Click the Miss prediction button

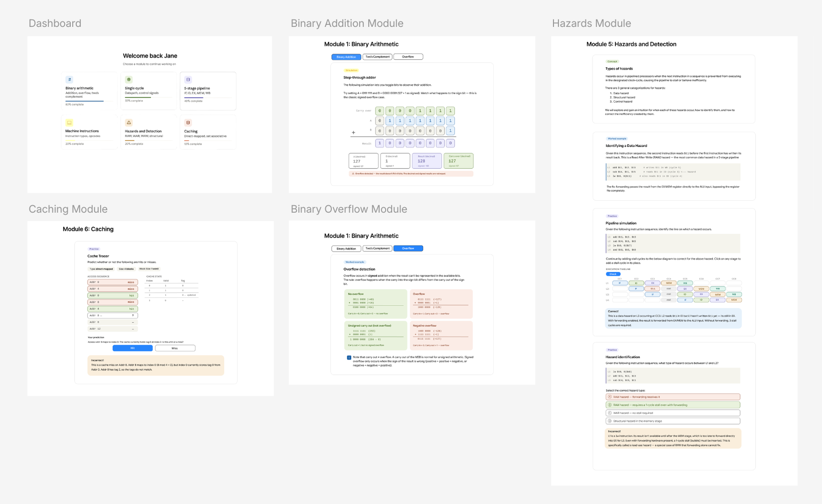point(175,348)
